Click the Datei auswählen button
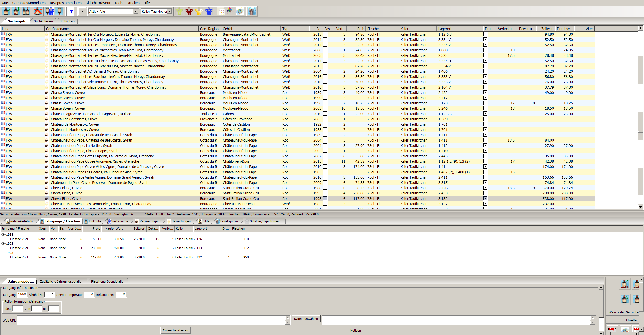The width and height of the screenshot is (644, 335). (x=306, y=319)
